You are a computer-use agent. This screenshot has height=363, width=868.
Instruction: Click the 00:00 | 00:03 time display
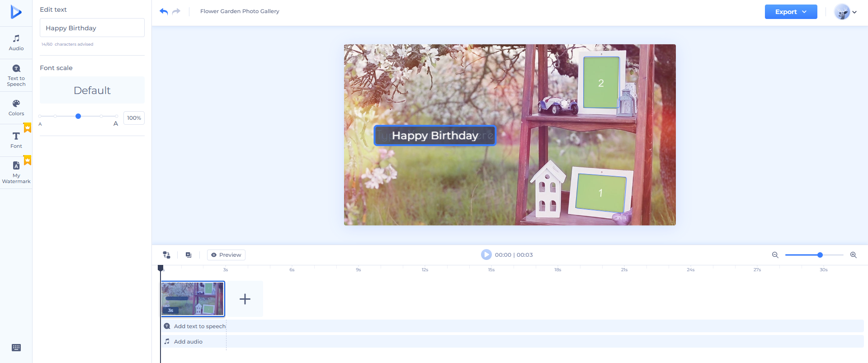[x=514, y=255]
